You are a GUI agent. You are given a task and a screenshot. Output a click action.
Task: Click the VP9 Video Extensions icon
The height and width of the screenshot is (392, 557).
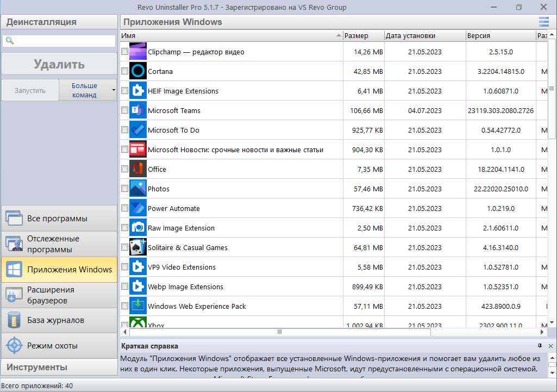(138, 266)
